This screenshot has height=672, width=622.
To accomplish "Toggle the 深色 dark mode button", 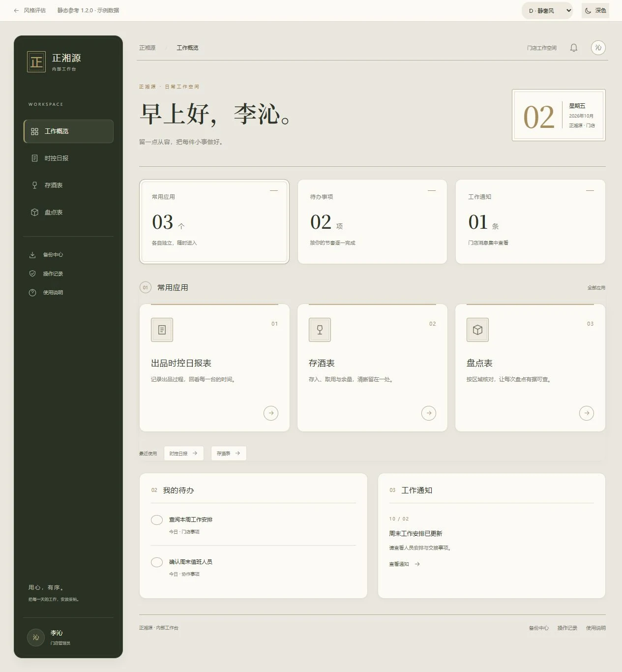I will tap(595, 10).
